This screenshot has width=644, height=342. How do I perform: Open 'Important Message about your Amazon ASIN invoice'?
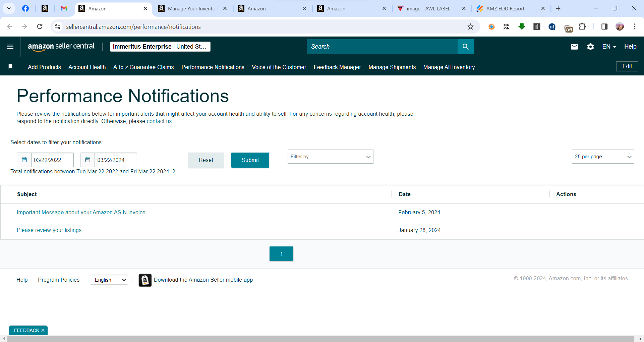(x=81, y=212)
